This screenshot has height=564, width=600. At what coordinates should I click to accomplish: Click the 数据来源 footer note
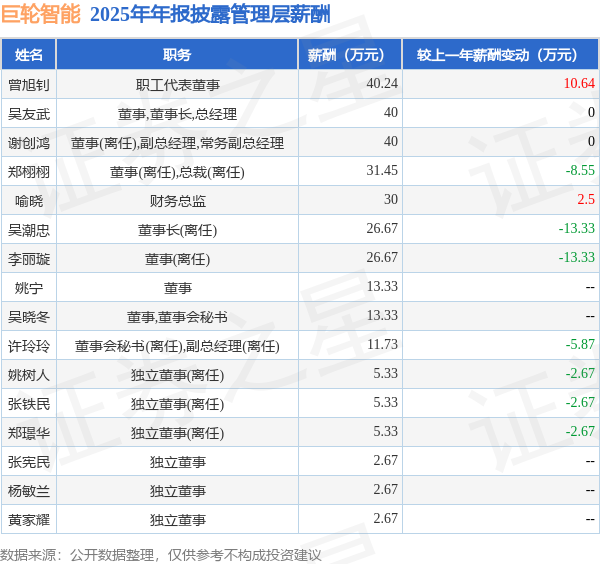coord(161,555)
